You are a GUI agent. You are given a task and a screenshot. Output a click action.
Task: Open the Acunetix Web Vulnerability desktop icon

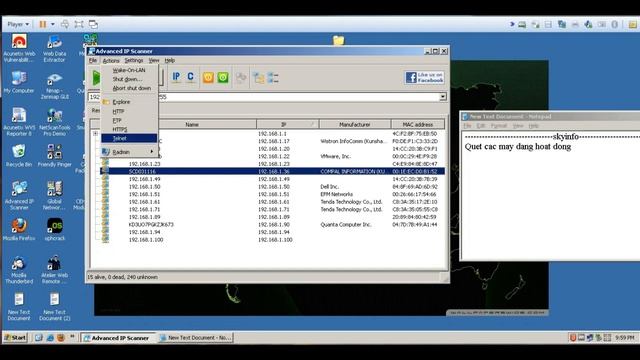tap(19, 49)
